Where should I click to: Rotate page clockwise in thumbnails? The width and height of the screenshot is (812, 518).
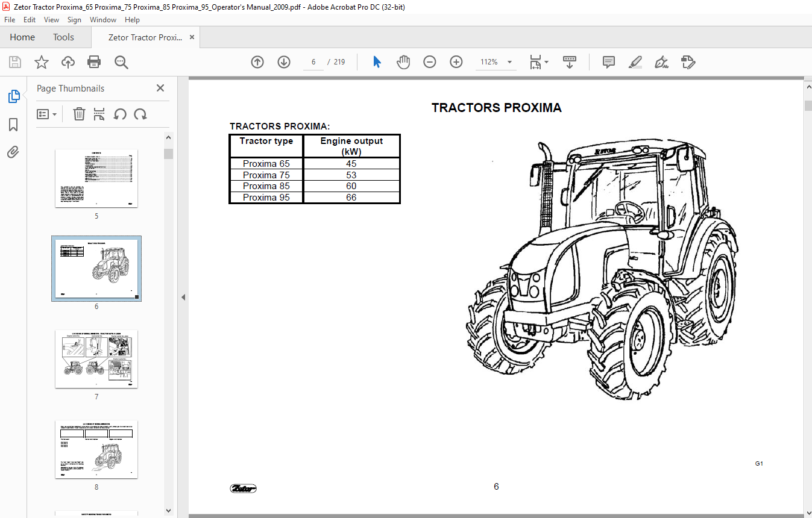pos(140,114)
